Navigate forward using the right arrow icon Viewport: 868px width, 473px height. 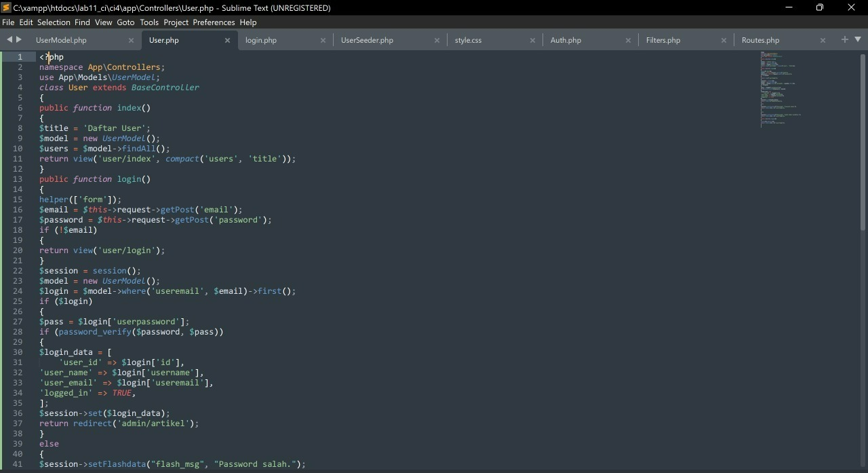click(18, 39)
